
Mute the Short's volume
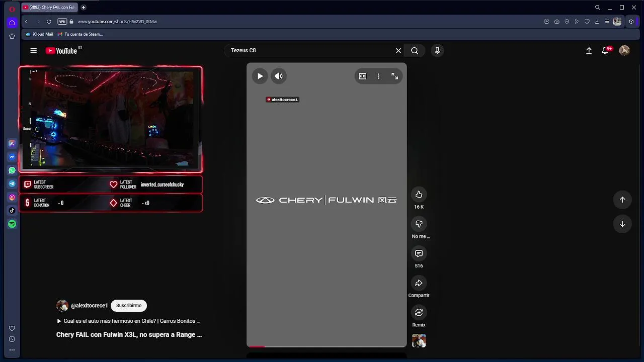[279, 76]
